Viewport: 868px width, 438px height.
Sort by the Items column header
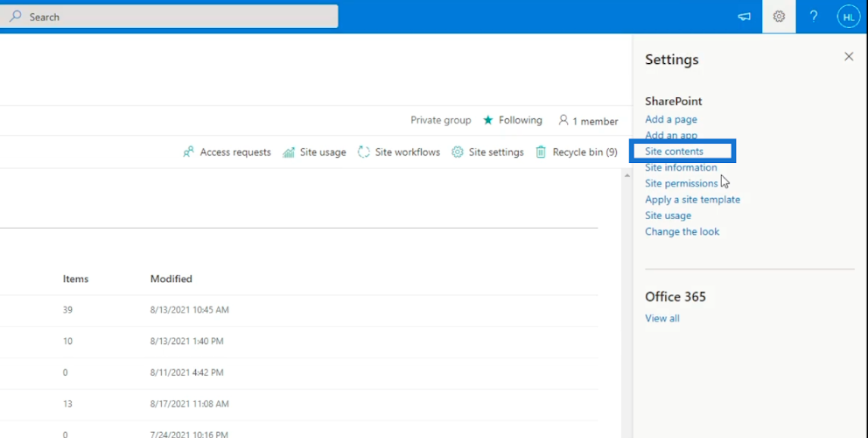tap(75, 279)
